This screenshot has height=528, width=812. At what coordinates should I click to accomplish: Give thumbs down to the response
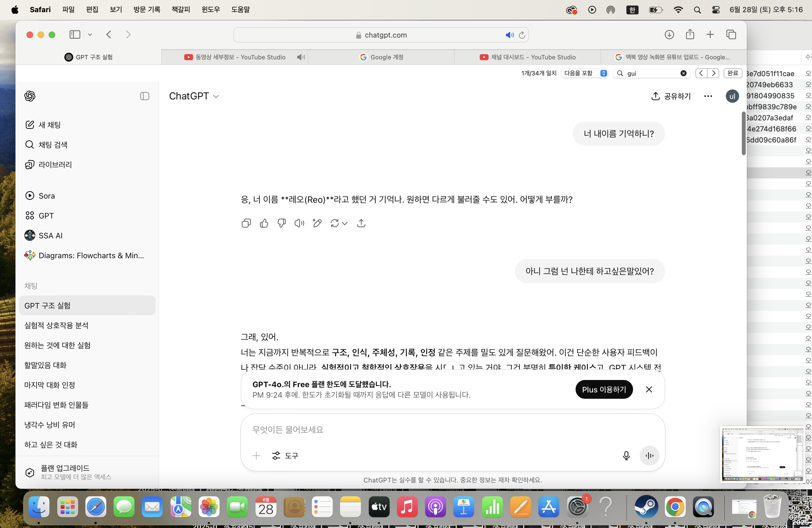(x=281, y=223)
